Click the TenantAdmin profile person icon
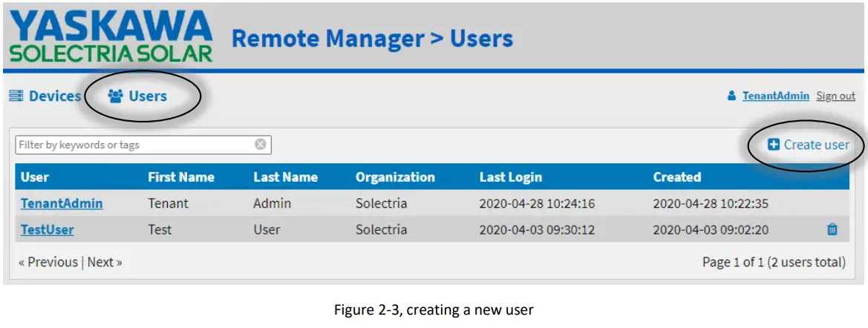 click(x=731, y=96)
